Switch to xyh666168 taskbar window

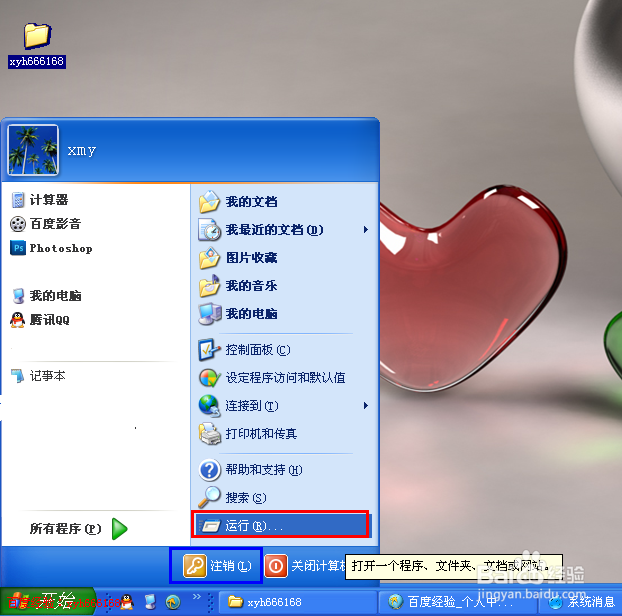point(298,602)
